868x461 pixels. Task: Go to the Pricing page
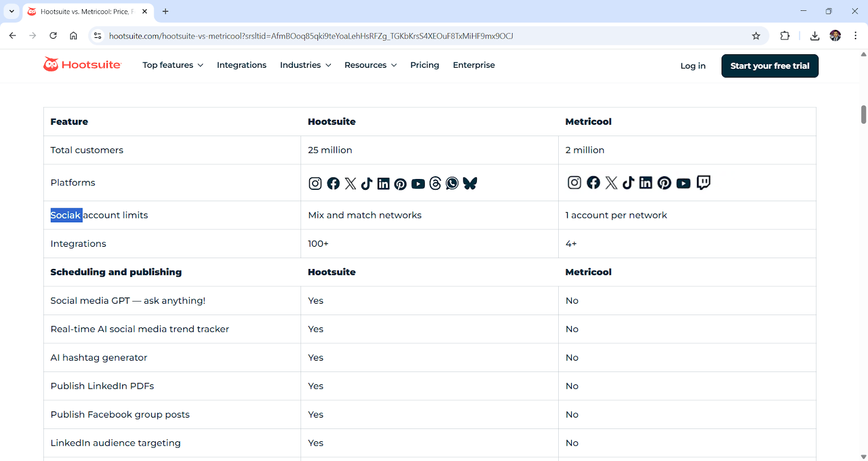tap(424, 65)
